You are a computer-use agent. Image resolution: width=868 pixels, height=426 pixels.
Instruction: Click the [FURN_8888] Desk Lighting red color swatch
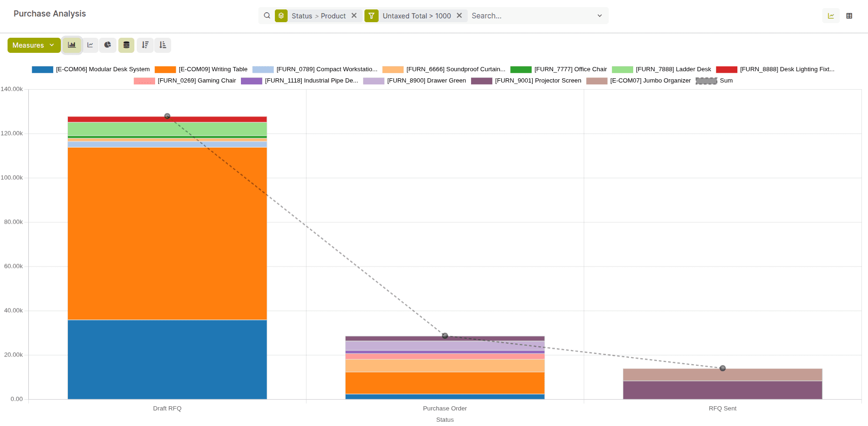727,69
